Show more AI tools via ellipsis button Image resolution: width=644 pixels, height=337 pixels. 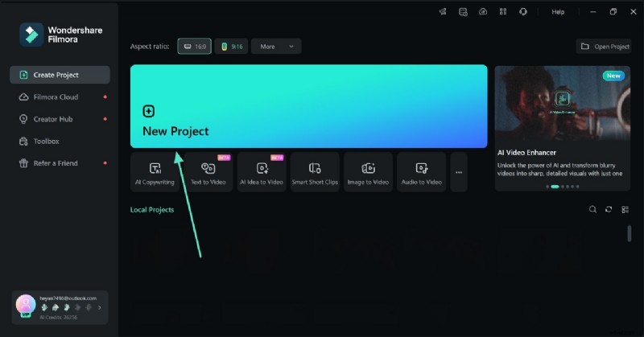tap(459, 172)
